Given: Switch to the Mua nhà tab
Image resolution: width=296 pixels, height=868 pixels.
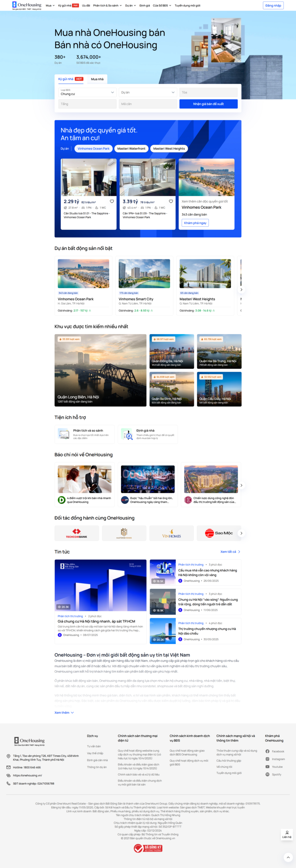Looking at the screenshot, I should 97,79.
